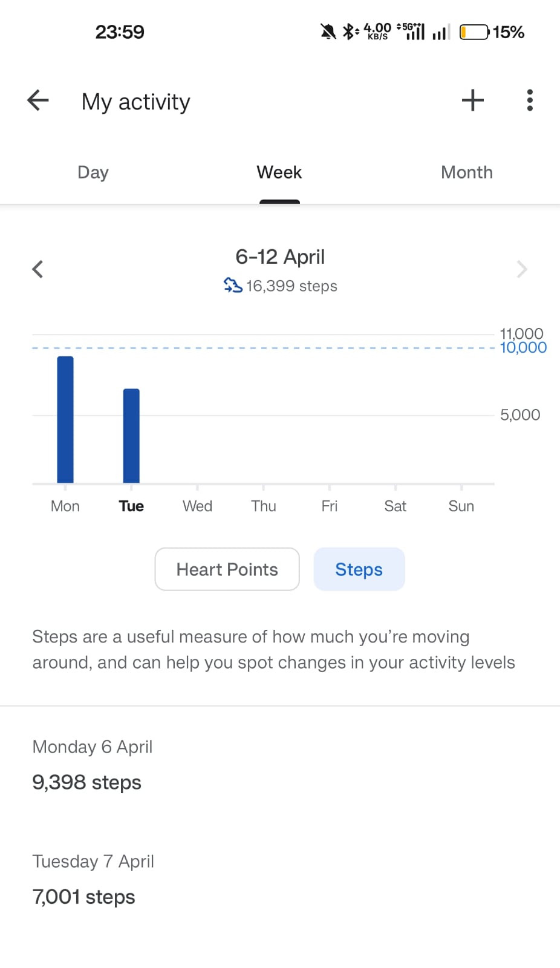Switch to the Month tab
The image size is (560, 968).
coord(467,172)
